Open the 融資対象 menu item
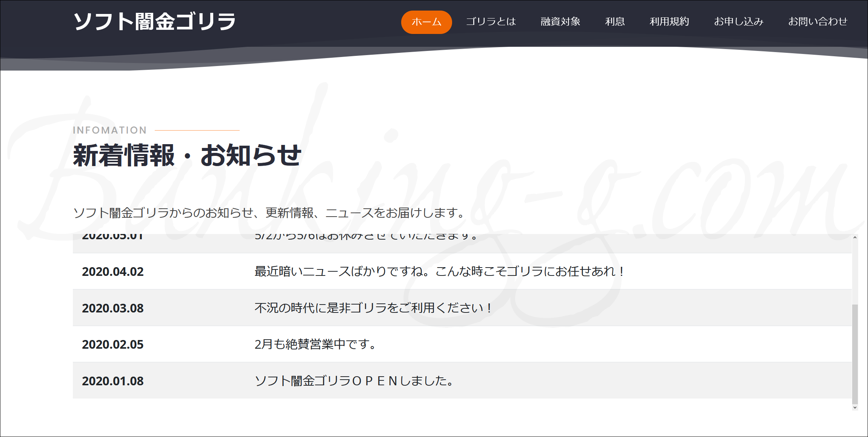Image resolution: width=868 pixels, height=437 pixels. pyautogui.click(x=560, y=22)
